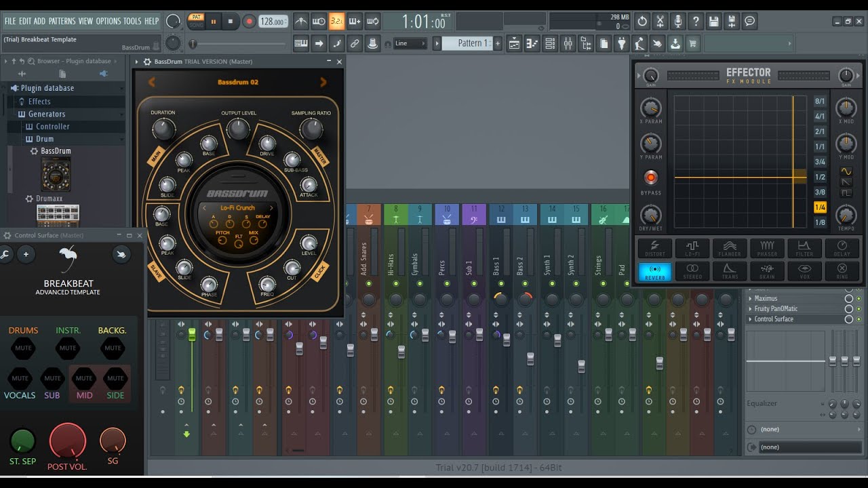The image size is (868, 488).
Task: Select Drumaxx in the plugin database
Action: point(49,199)
